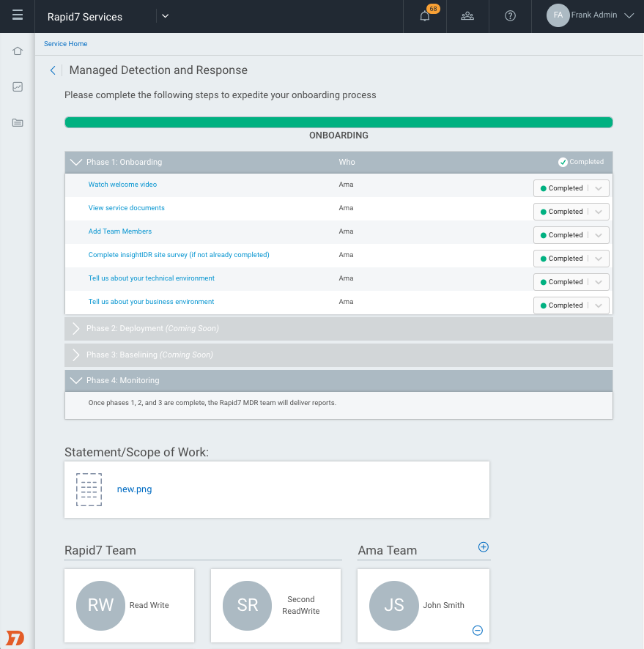
Task: Change status for business environment task
Action: 571,305
